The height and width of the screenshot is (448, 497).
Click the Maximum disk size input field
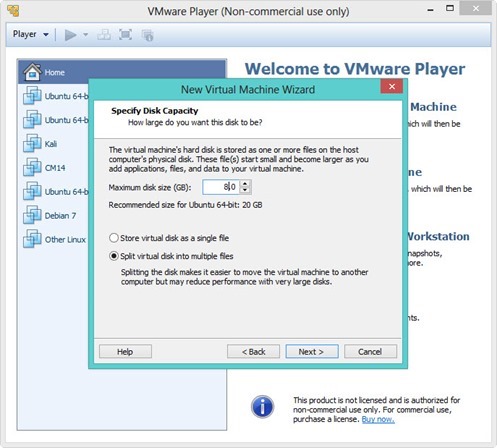(221, 187)
